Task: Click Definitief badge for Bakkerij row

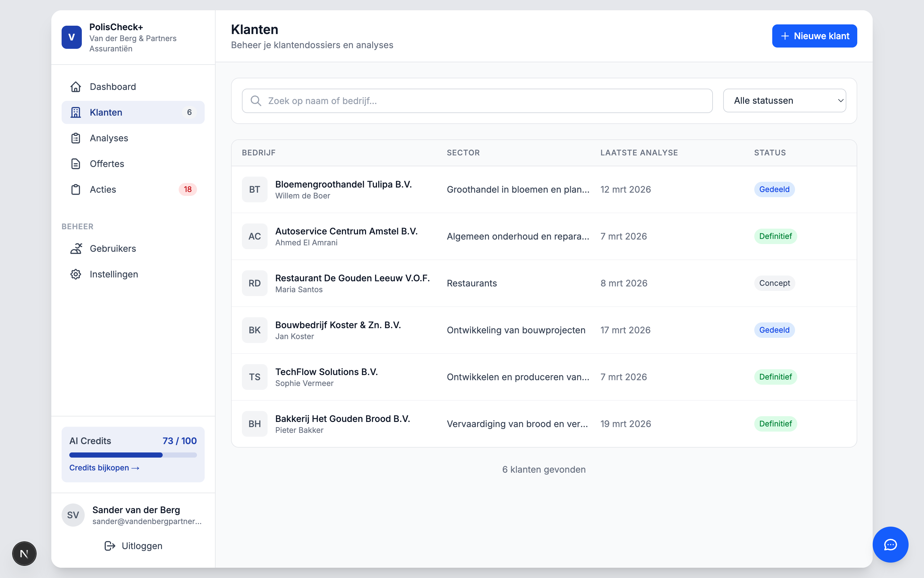Action: click(775, 424)
